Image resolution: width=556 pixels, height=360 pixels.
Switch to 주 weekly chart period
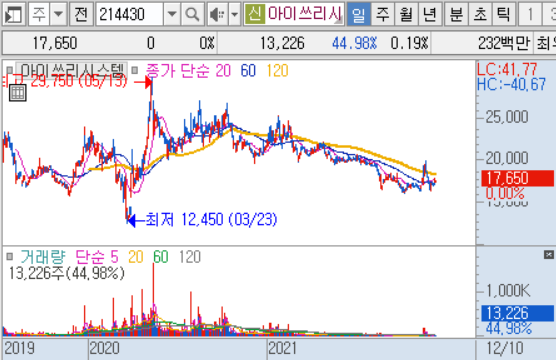[x=382, y=15]
